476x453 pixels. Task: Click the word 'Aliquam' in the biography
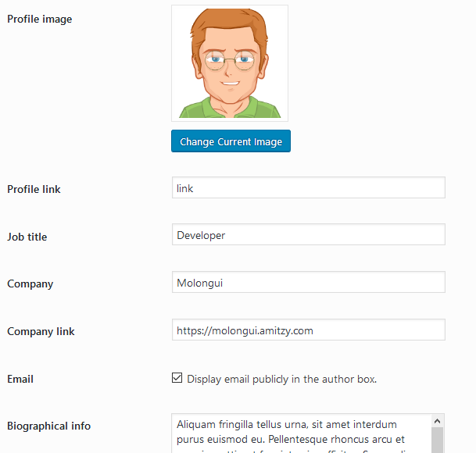pyautogui.click(x=197, y=425)
